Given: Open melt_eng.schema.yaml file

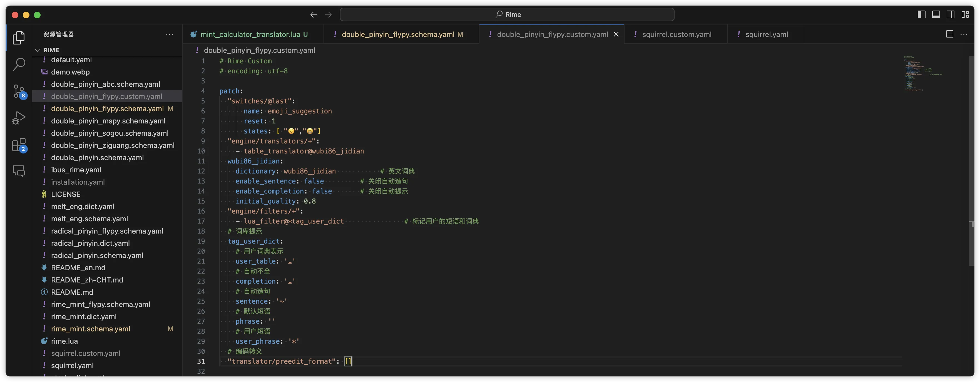Looking at the screenshot, I should pyautogui.click(x=89, y=219).
